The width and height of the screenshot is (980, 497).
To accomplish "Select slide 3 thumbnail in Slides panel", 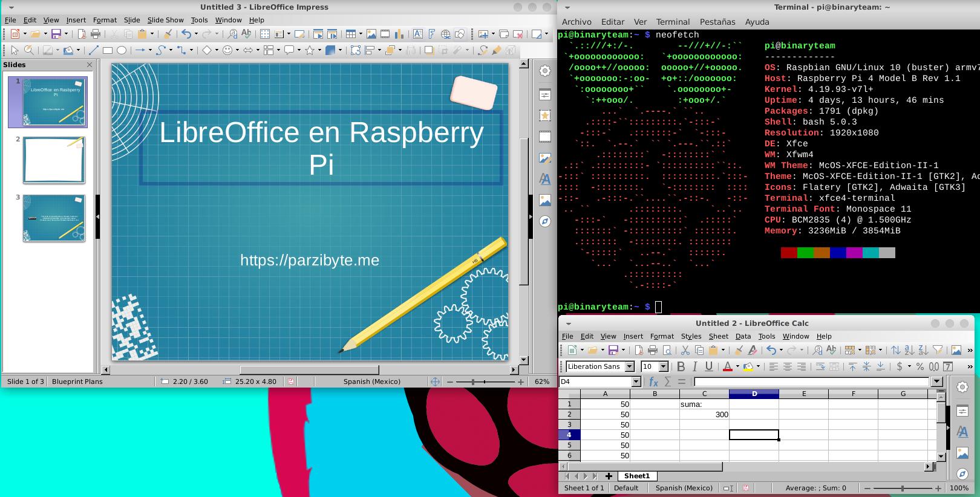I will (x=54, y=218).
